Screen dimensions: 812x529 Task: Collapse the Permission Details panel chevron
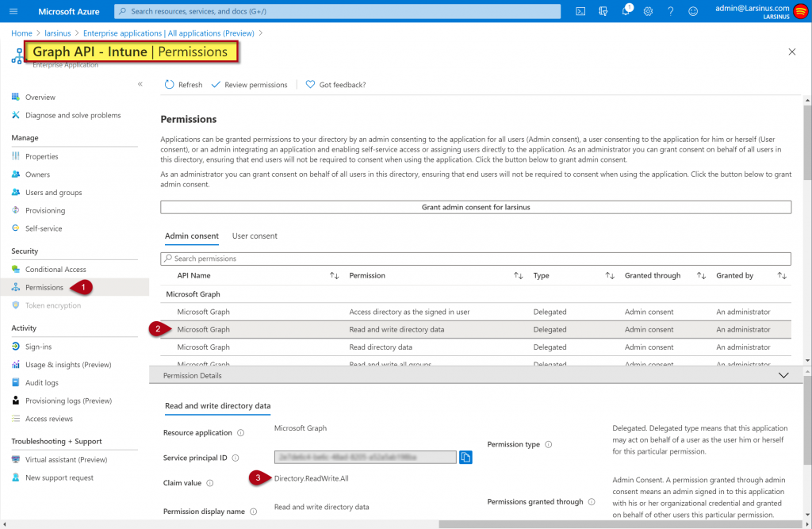click(783, 375)
